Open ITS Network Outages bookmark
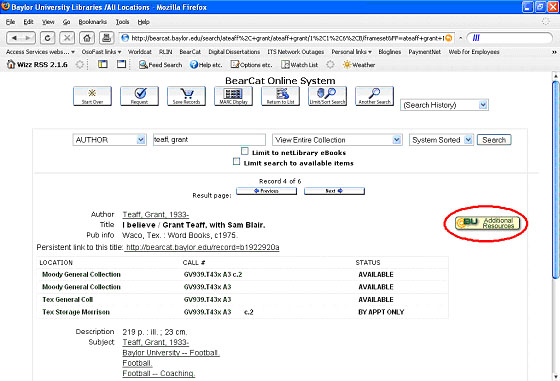This screenshot has height=381, width=560. (x=296, y=52)
